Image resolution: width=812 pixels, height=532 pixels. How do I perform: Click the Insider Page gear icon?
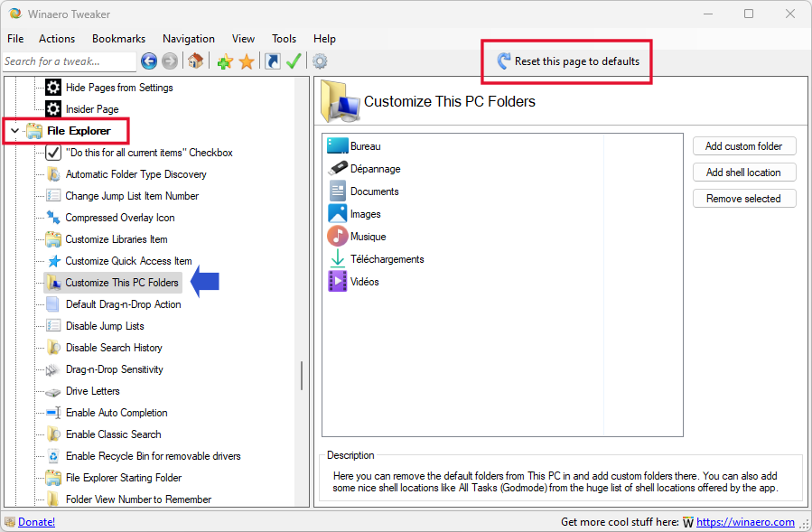pos(53,108)
